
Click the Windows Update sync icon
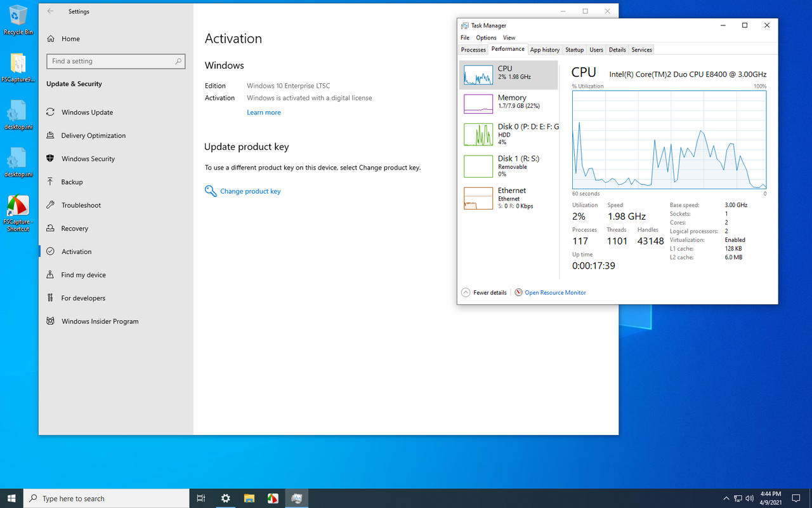tap(51, 112)
